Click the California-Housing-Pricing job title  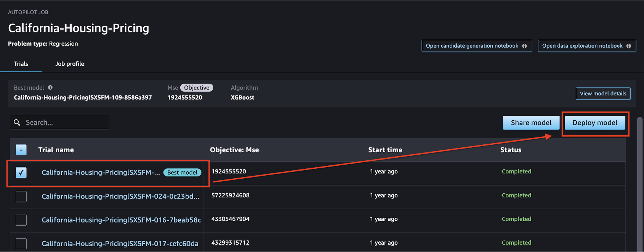(78, 28)
